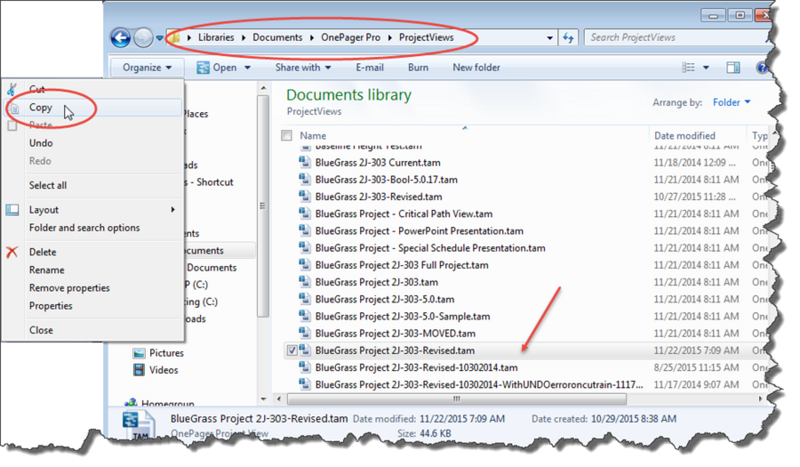Click the Name column header
This screenshot has height=467, width=800.
[x=313, y=135]
